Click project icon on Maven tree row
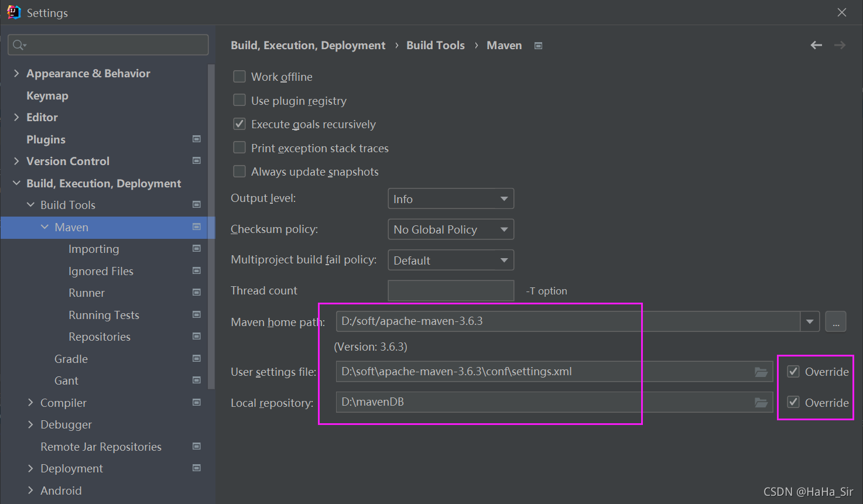This screenshot has width=863, height=504. [197, 227]
